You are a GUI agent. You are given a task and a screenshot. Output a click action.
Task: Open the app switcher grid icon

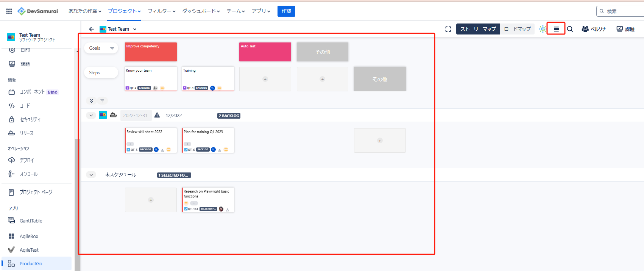pos(9,11)
